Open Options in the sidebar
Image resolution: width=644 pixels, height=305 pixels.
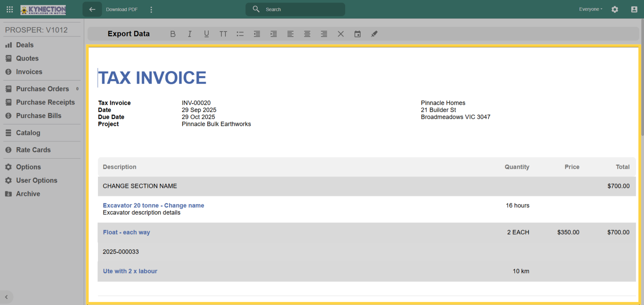(28, 167)
